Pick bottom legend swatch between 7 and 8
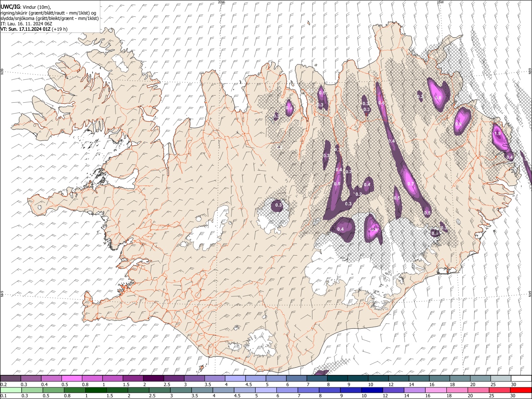Screen dimensions: 532x399 (309, 390)
